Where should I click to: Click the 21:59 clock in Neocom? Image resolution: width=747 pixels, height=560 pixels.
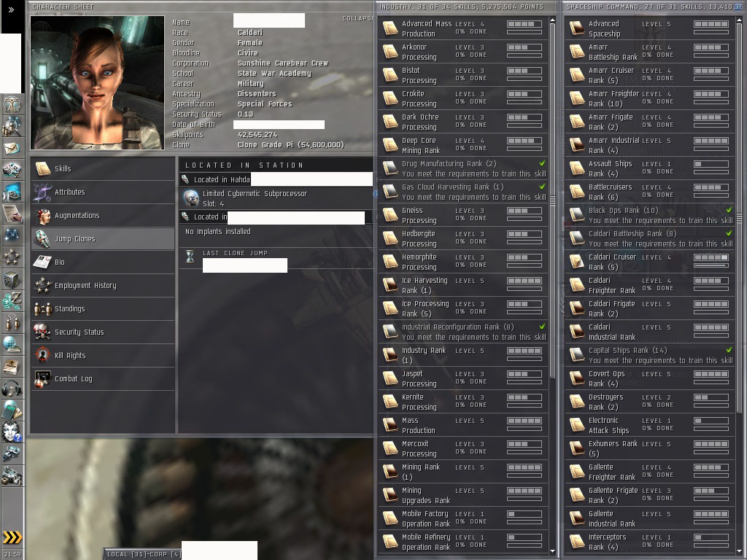pos(12,554)
